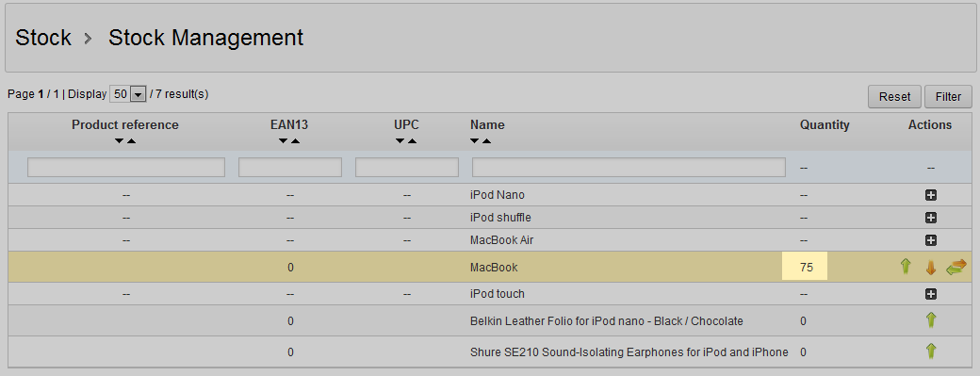Click the Belkin Leather Folio product name

tap(606, 321)
